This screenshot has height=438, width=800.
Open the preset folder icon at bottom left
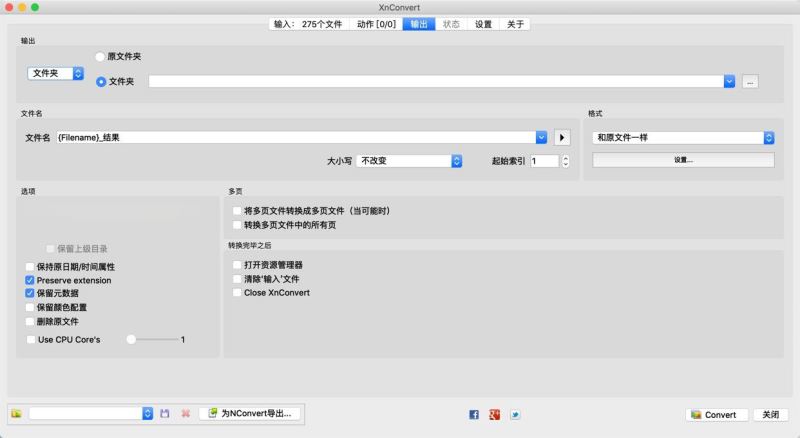16,413
